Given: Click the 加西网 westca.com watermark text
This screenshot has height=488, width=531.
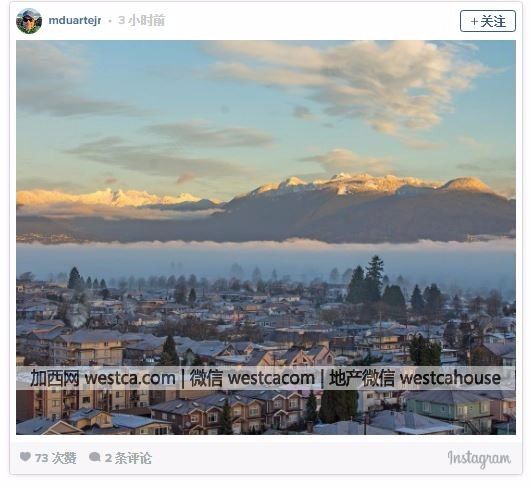Looking at the screenshot, I should [x=103, y=378].
